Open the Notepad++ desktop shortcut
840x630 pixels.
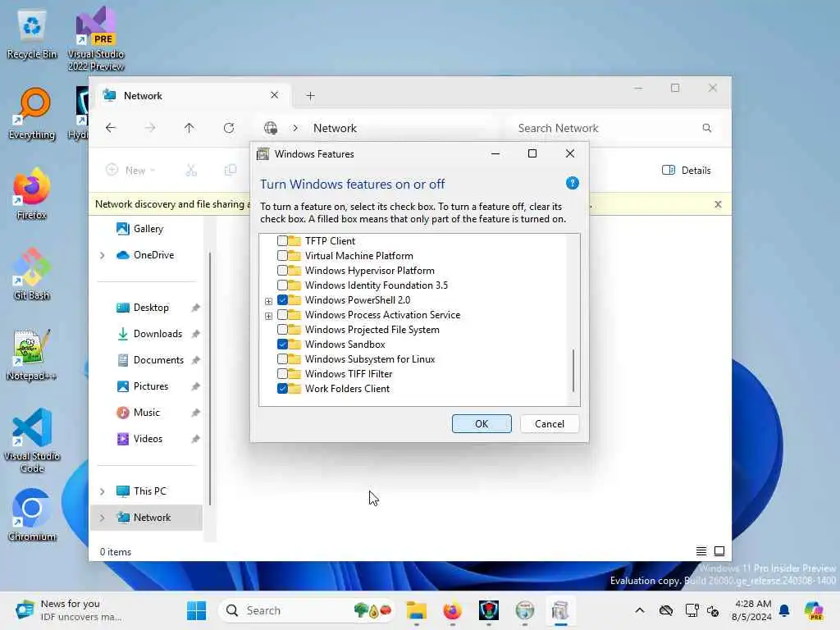coord(32,354)
